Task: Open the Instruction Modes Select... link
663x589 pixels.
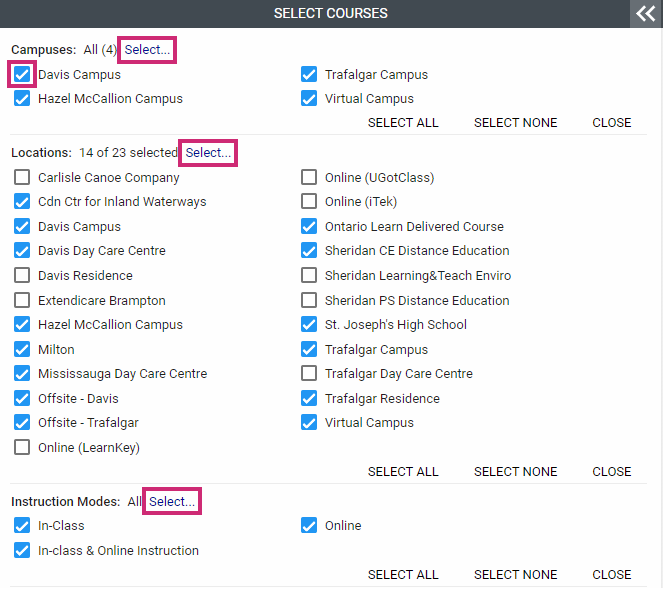Action: [172, 501]
